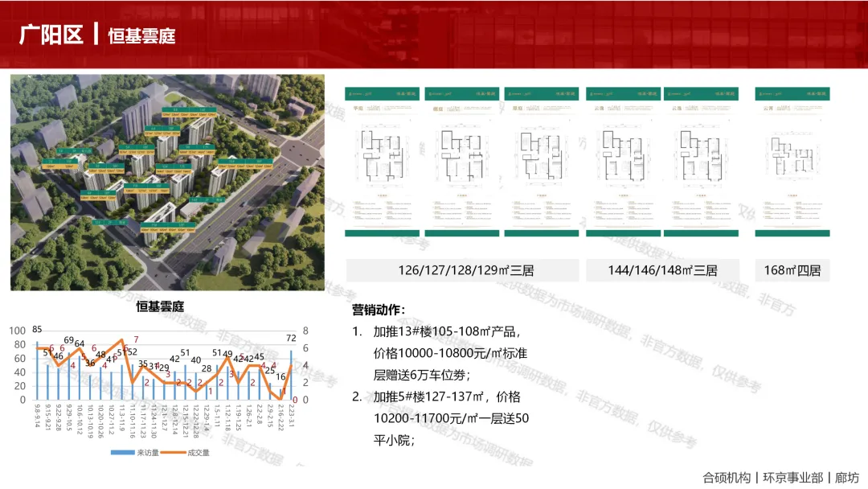868x489 pixels.
Task: Click the 广阳区 district title
Action: click(x=51, y=35)
